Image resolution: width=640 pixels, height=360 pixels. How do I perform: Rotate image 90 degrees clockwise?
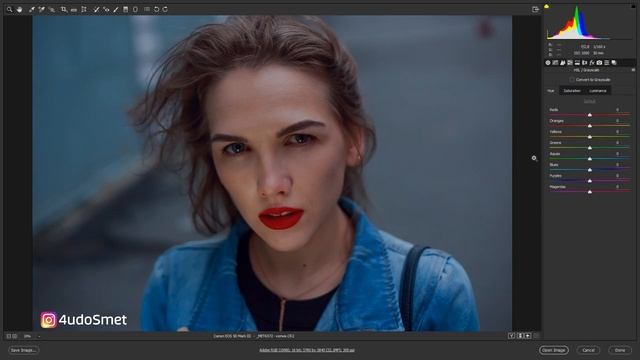pos(165,9)
